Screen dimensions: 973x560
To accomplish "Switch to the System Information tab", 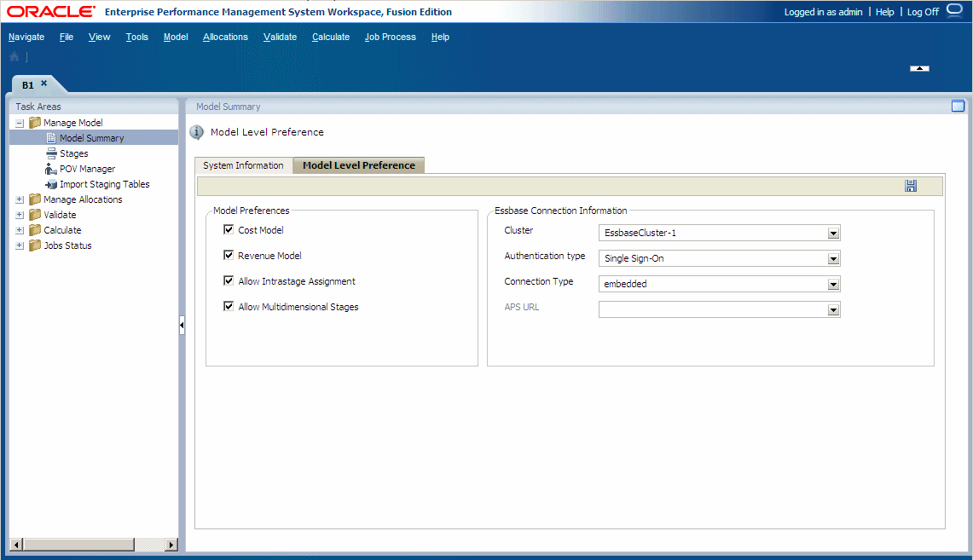I will 242,165.
